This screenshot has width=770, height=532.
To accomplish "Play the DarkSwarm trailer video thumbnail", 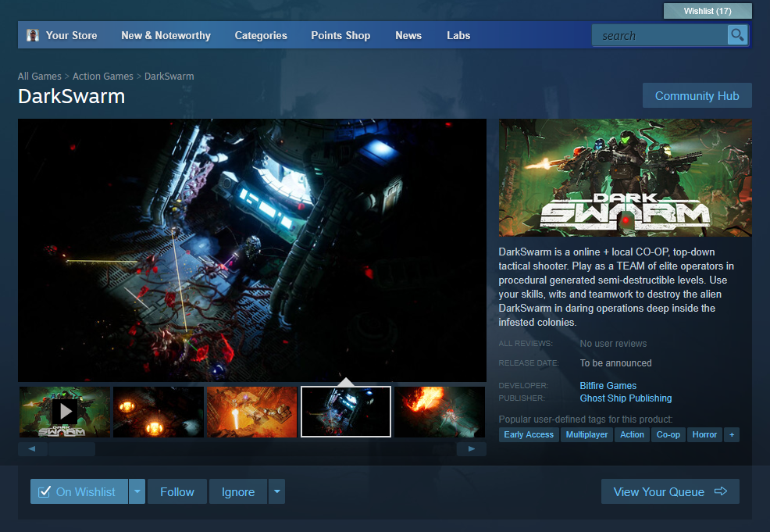I will click(x=65, y=411).
